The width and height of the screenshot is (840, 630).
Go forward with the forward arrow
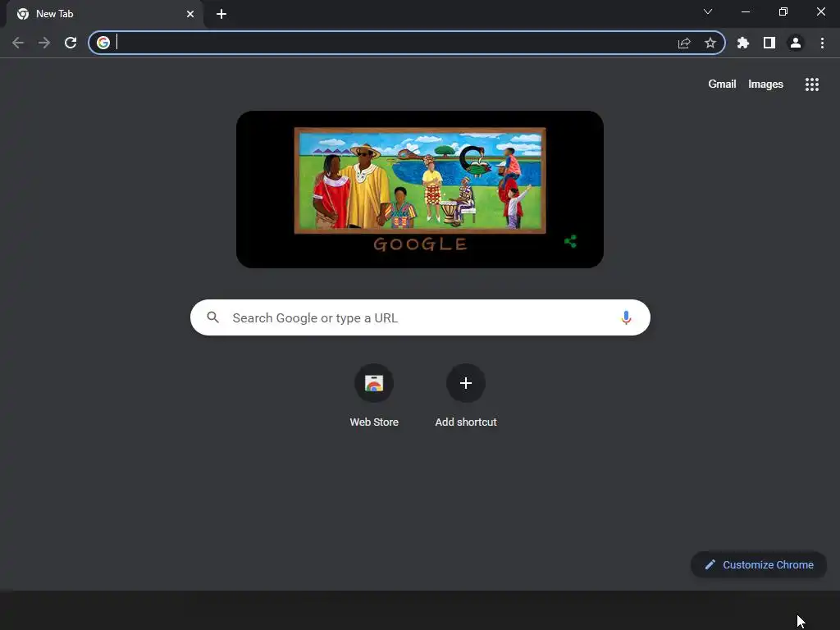click(x=44, y=43)
